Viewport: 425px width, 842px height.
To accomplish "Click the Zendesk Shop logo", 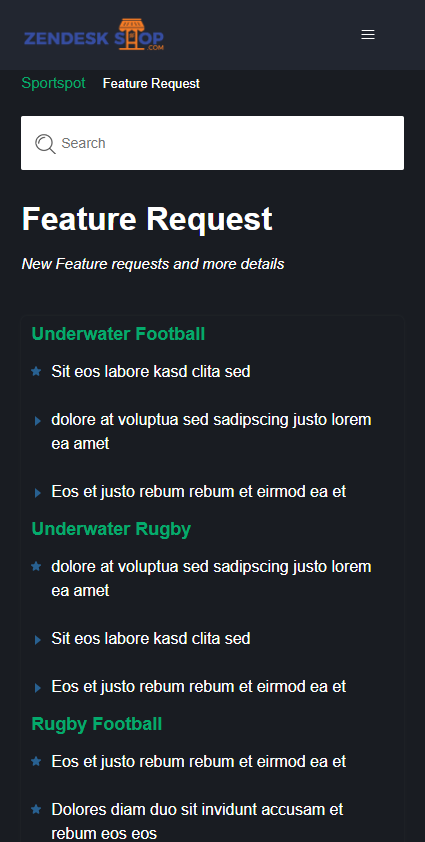I will tap(93, 35).
